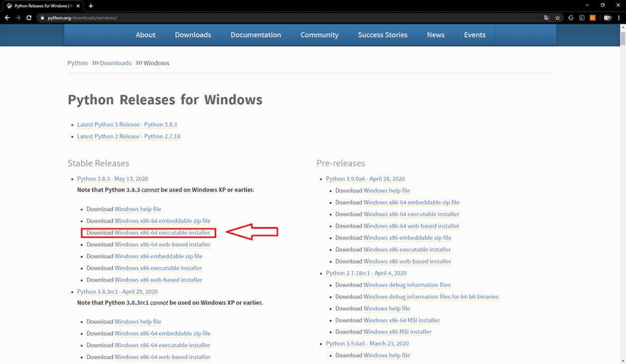Download Python 3.8.3 x86-64 web-based installer
This screenshot has width=626, height=364.
coord(163,244)
